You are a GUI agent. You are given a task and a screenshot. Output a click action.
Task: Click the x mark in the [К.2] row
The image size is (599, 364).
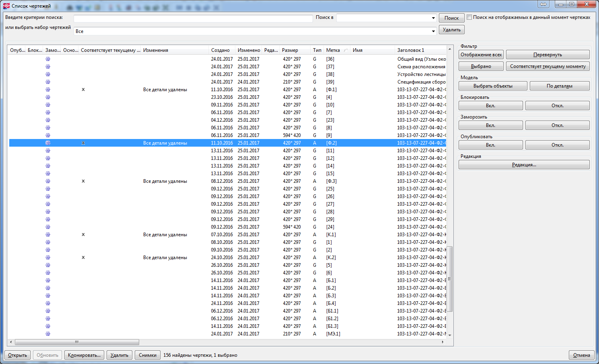83,258
